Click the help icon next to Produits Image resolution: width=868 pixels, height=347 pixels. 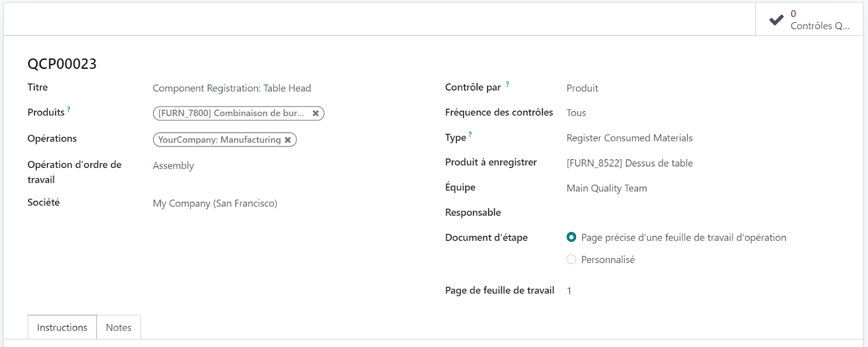69,110
